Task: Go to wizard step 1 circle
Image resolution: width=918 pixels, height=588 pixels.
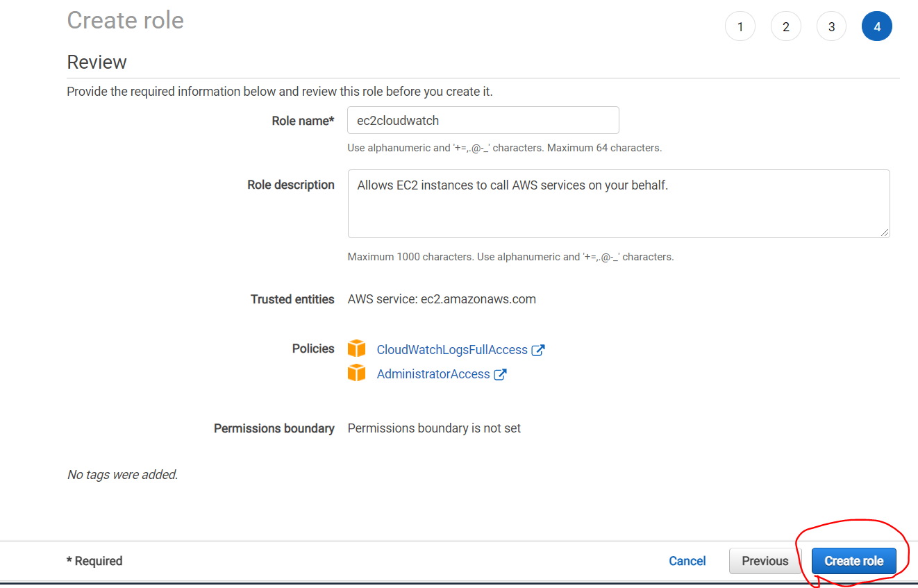Action: tap(740, 27)
